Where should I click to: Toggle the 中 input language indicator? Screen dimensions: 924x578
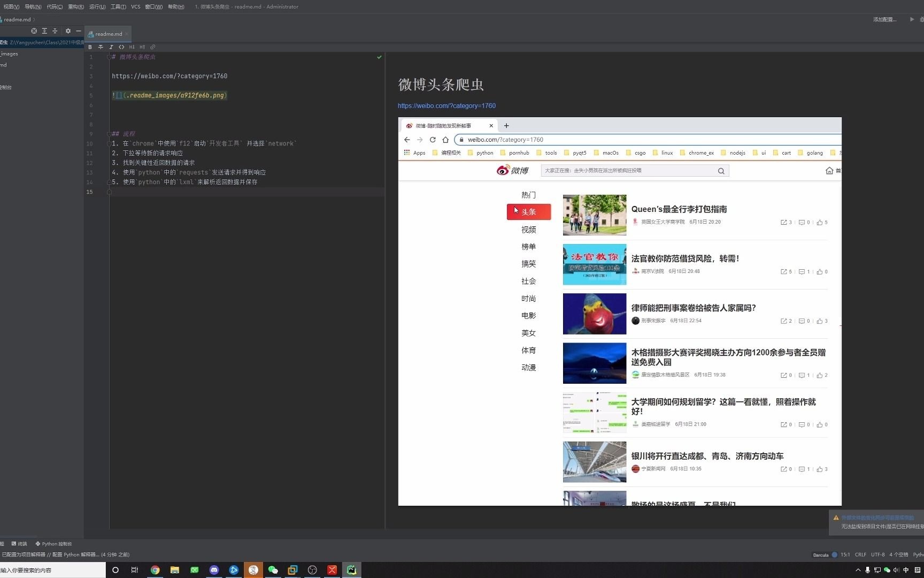(906, 570)
